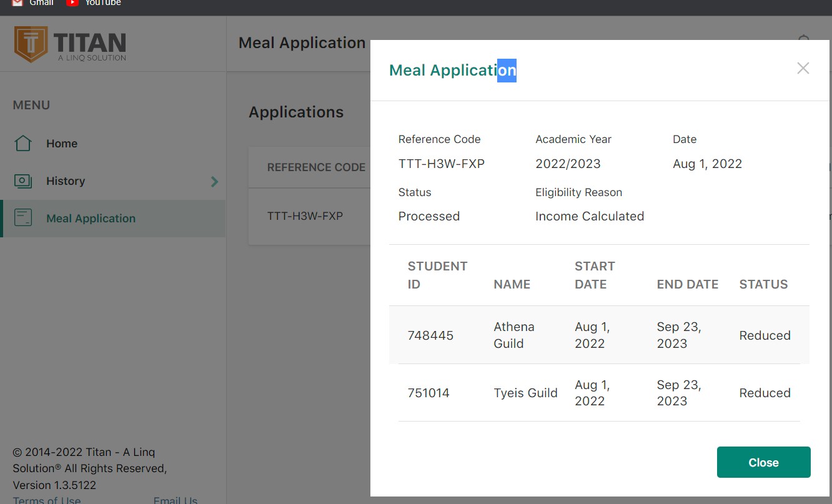Click the status value Processed
Image resolution: width=832 pixels, height=504 pixels.
pos(429,216)
